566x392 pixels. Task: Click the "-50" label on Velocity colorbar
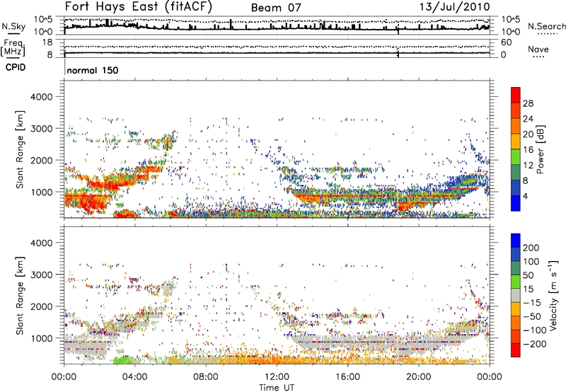pyautogui.click(x=531, y=316)
